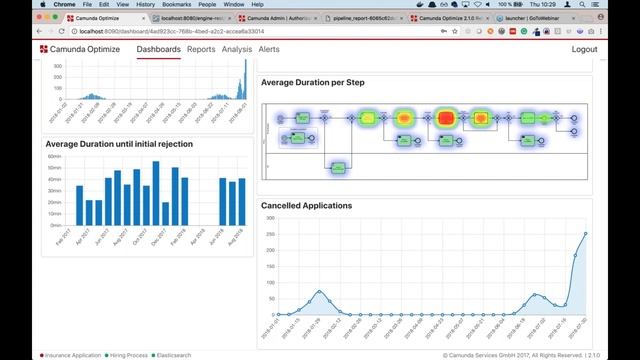
Task: Click the heatmap task in lower lane
Action: click(338, 168)
